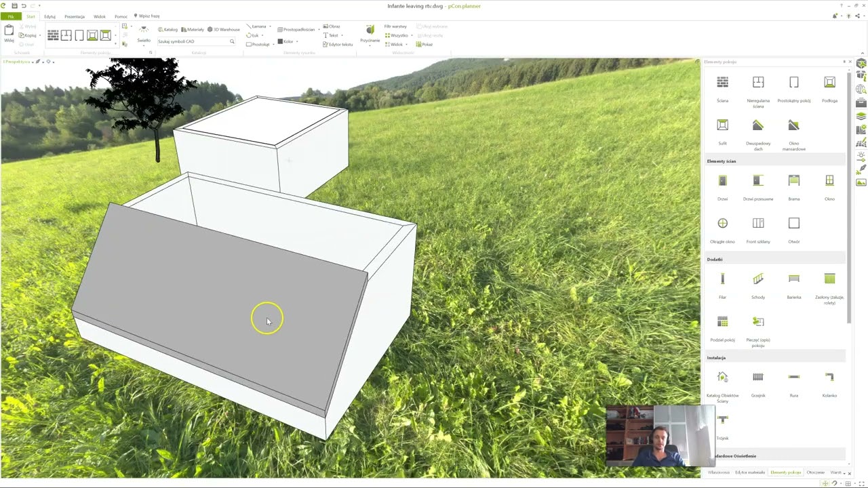Click the Pokaż show button

pyautogui.click(x=424, y=44)
